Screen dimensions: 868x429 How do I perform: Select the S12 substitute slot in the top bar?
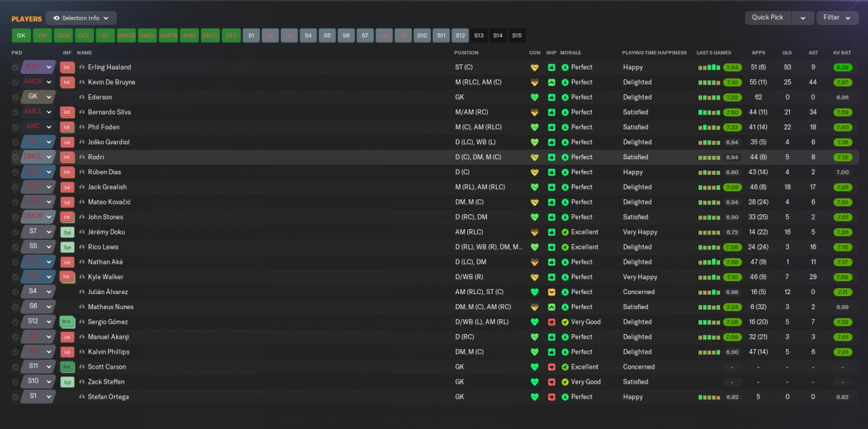tap(460, 35)
